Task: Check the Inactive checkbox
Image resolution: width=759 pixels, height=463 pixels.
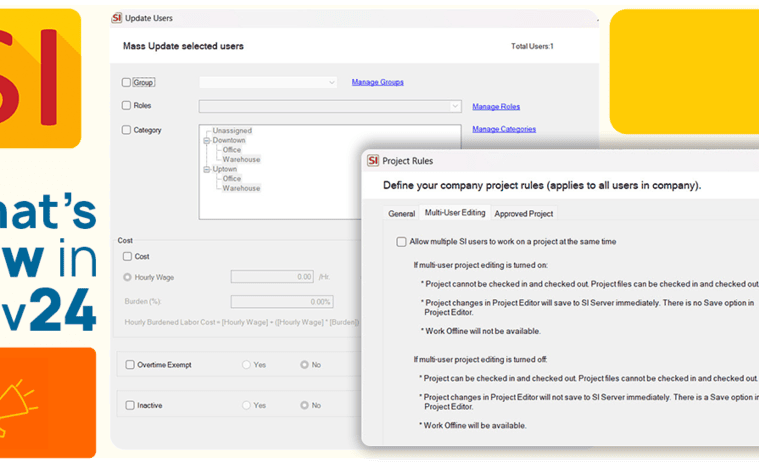Action: click(130, 405)
